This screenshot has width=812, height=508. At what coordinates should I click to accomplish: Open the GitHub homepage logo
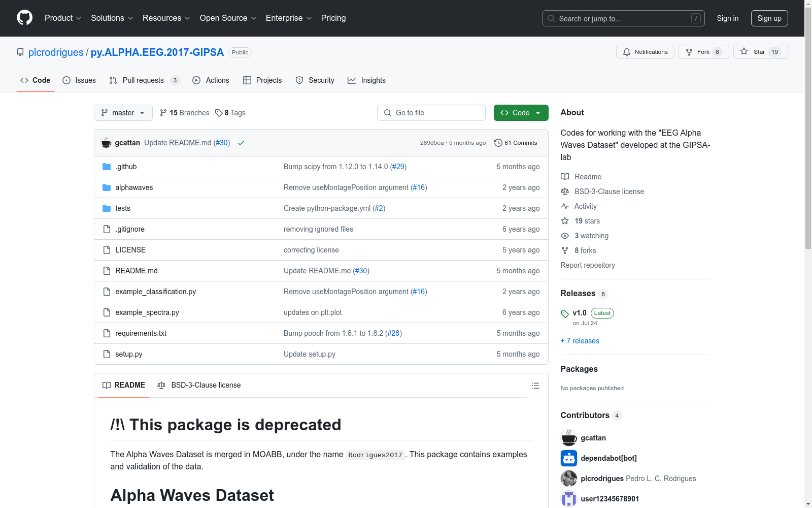(x=24, y=18)
